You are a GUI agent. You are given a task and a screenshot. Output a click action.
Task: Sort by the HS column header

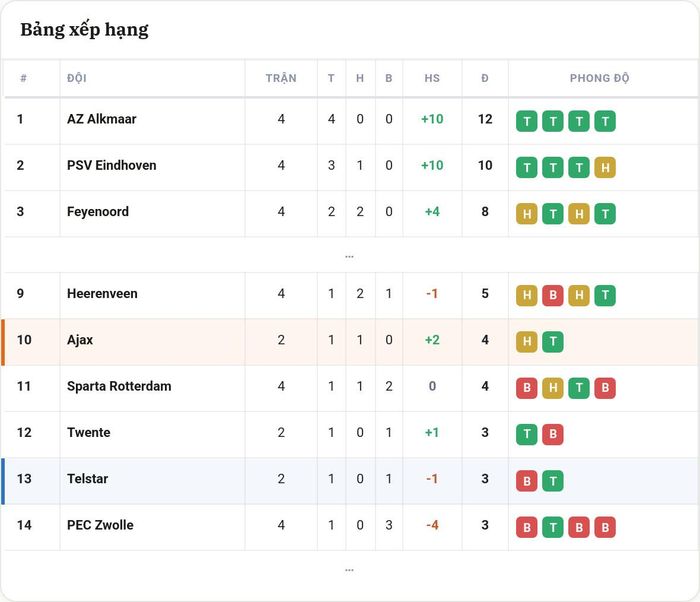pyautogui.click(x=432, y=78)
